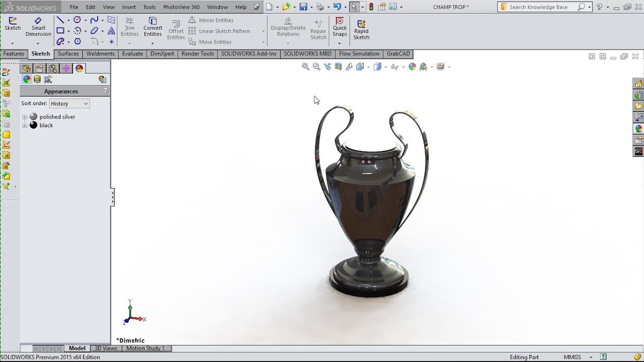Switch to the Features tab
The height and width of the screenshot is (362, 644).
click(14, 54)
